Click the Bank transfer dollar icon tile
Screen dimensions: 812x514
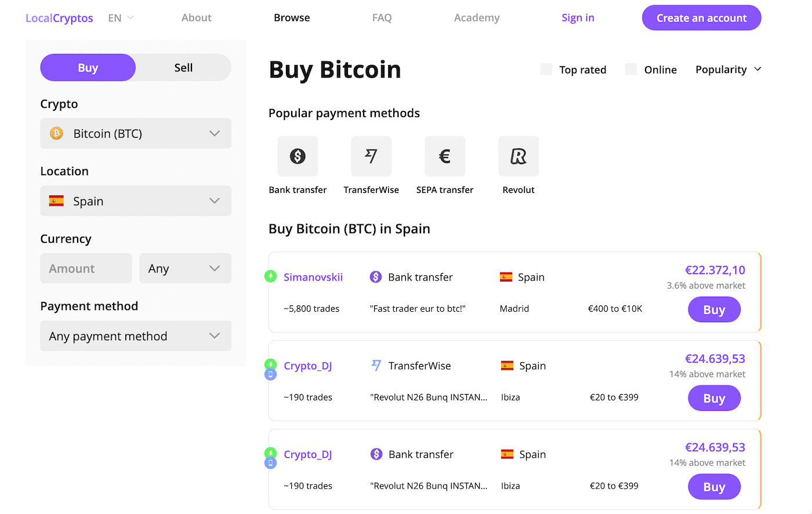point(298,156)
